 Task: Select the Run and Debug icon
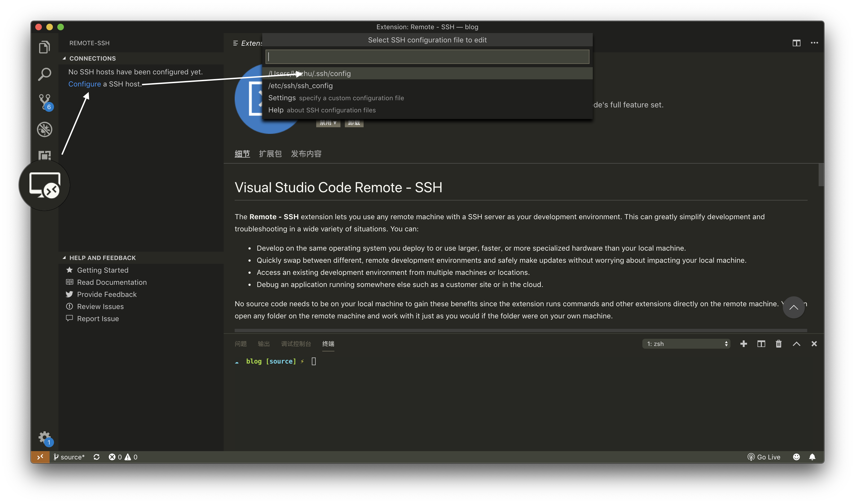(44, 129)
